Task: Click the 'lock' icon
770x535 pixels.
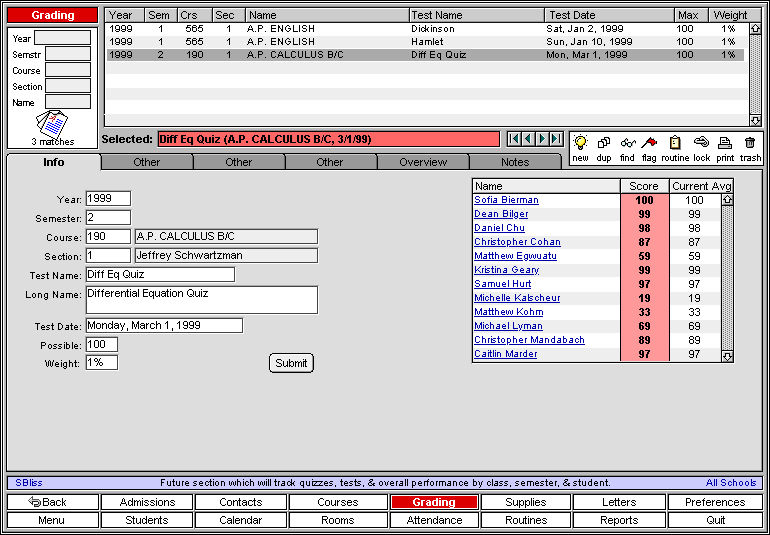Action: [x=701, y=142]
